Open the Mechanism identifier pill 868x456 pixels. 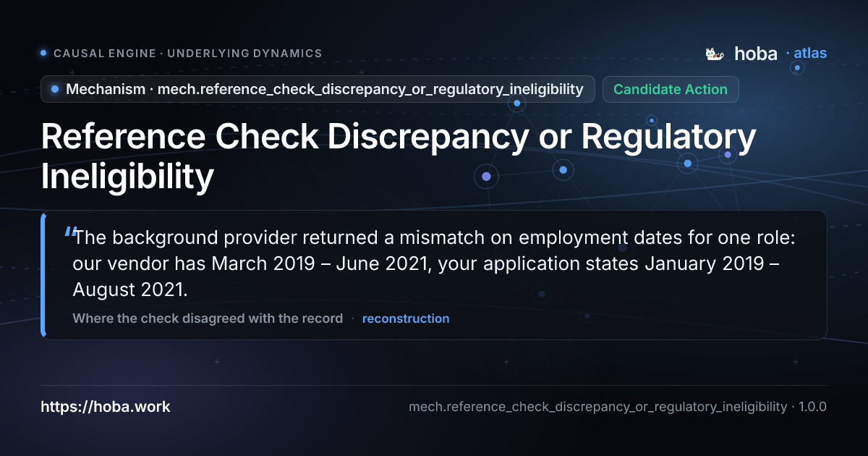click(318, 89)
